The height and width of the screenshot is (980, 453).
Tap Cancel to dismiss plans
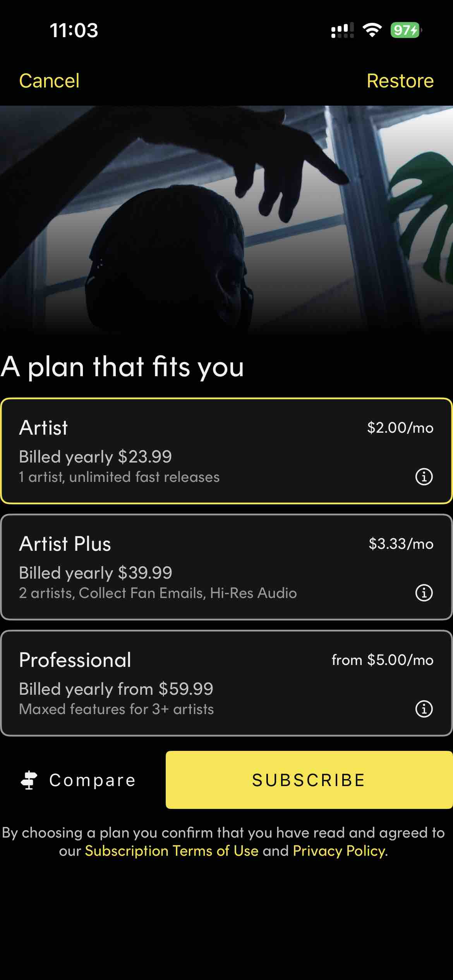(x=49, y=81)
